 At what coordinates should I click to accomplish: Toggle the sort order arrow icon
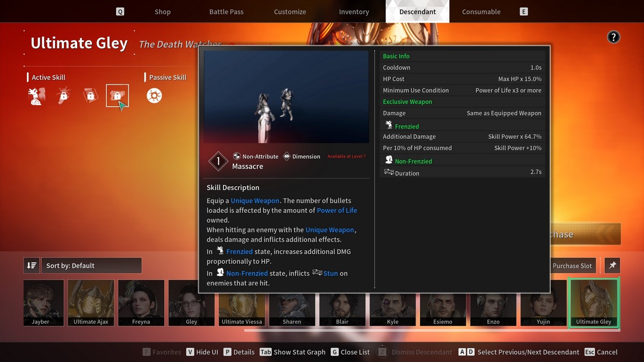[x=32, y=265]
